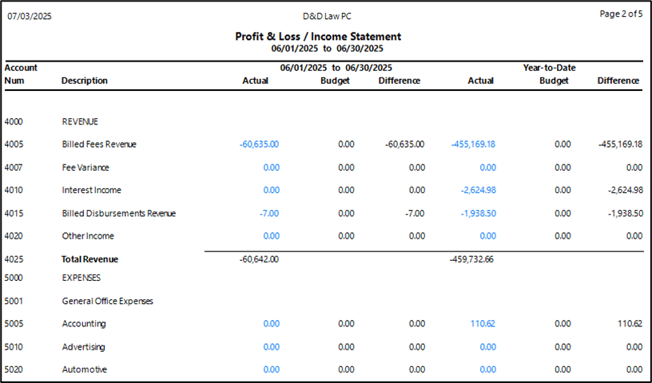Click the Account Num column header
This screenshot has width=652, height=383.
coord(21,74)
